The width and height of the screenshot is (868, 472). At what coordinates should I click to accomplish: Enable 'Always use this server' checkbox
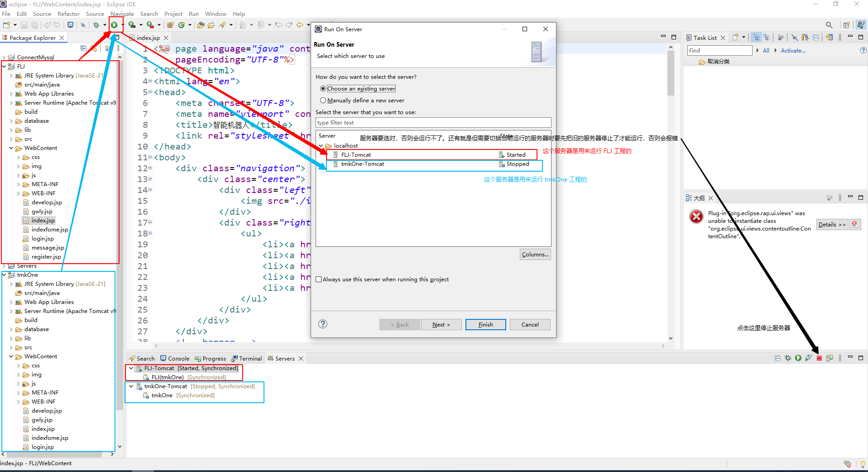click(x=319, y=279)
